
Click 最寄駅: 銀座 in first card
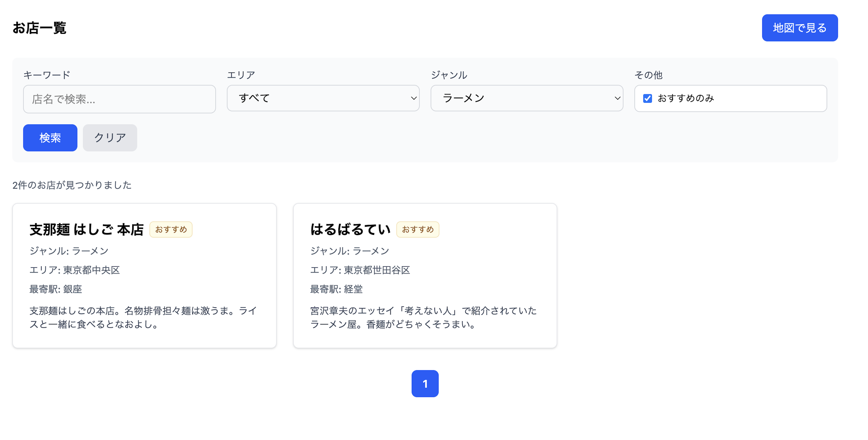pos(56,289)
